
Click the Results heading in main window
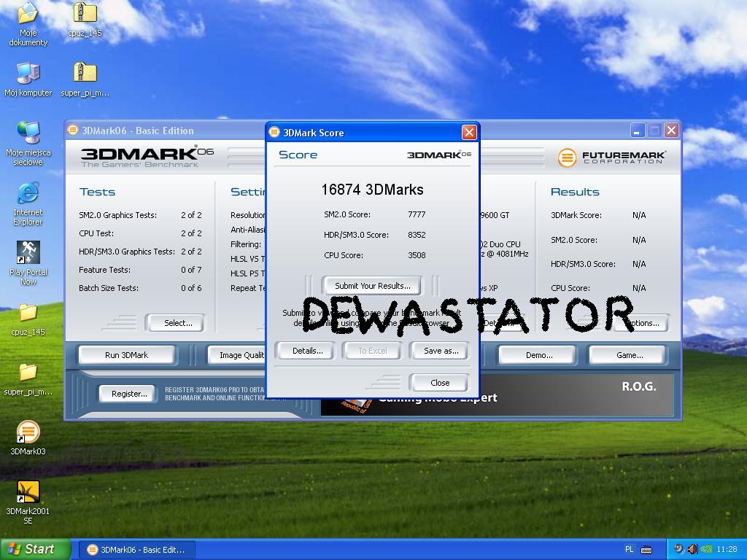pos(575,192)
